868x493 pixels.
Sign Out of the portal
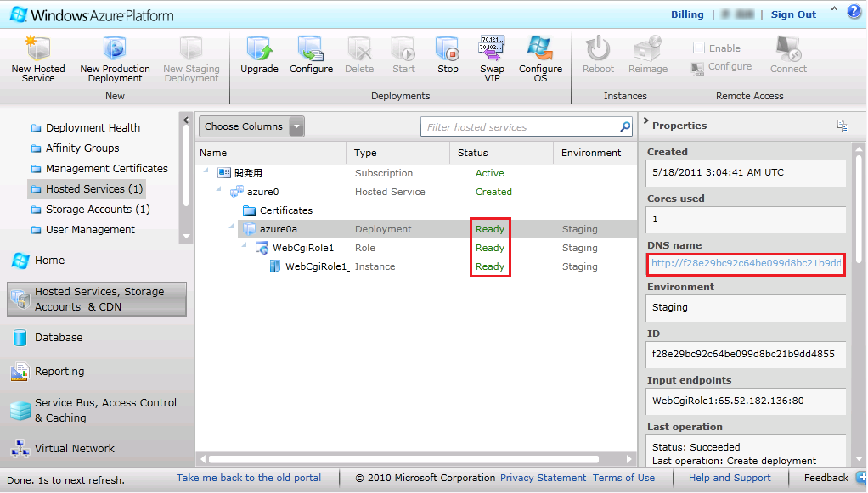coord(793,15)
